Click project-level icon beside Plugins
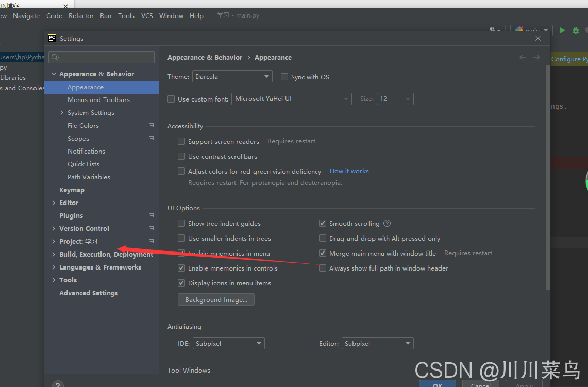This screenshot has height=387, width=588. (x=151, y=215)
